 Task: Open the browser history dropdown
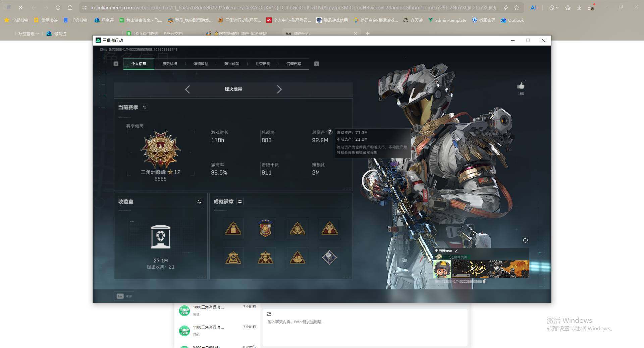(x=554, y=7)
